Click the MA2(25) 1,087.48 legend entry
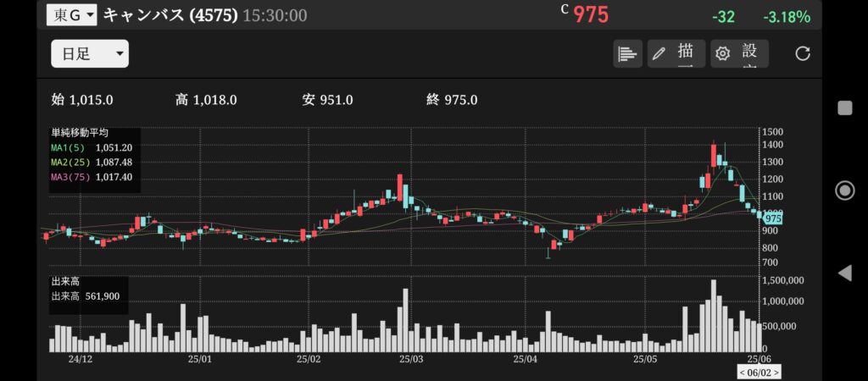Screen dimensions: 868x381 click(92, 162)
